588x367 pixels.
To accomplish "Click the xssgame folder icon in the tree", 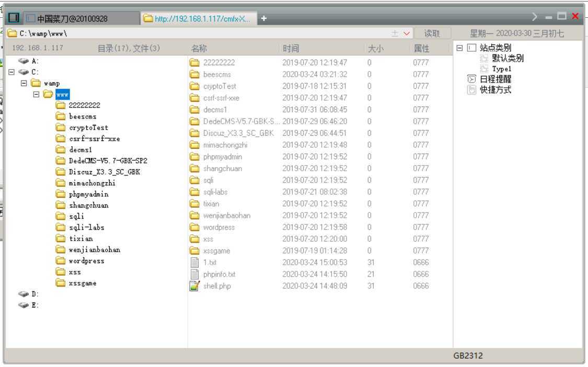I will (61, 283).
